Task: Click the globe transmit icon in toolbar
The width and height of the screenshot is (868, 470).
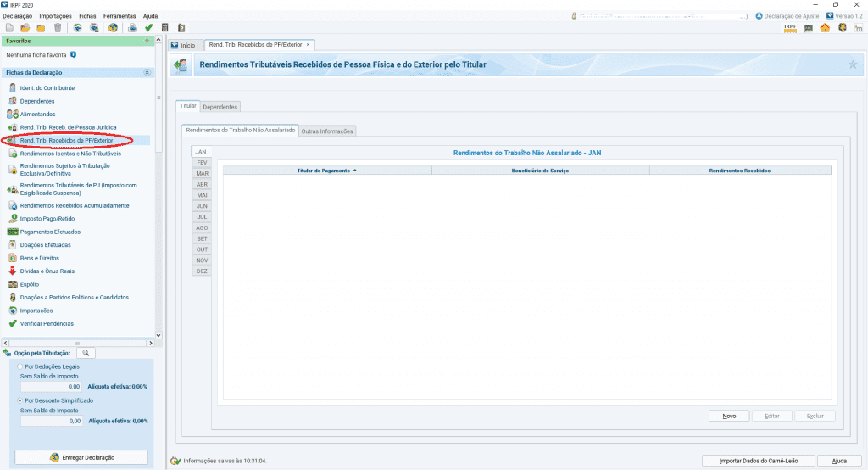Action: pyautogui.click(x=113, y=28)
